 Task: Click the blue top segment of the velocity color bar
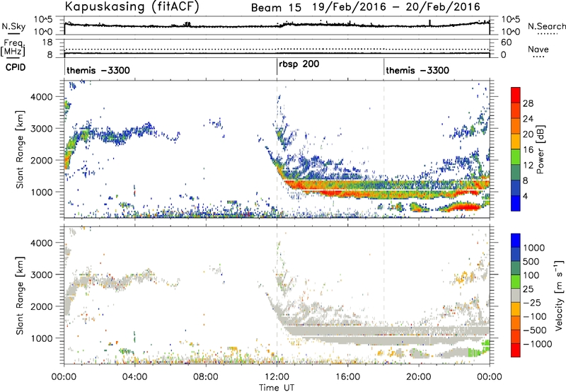tap(516, 241)
